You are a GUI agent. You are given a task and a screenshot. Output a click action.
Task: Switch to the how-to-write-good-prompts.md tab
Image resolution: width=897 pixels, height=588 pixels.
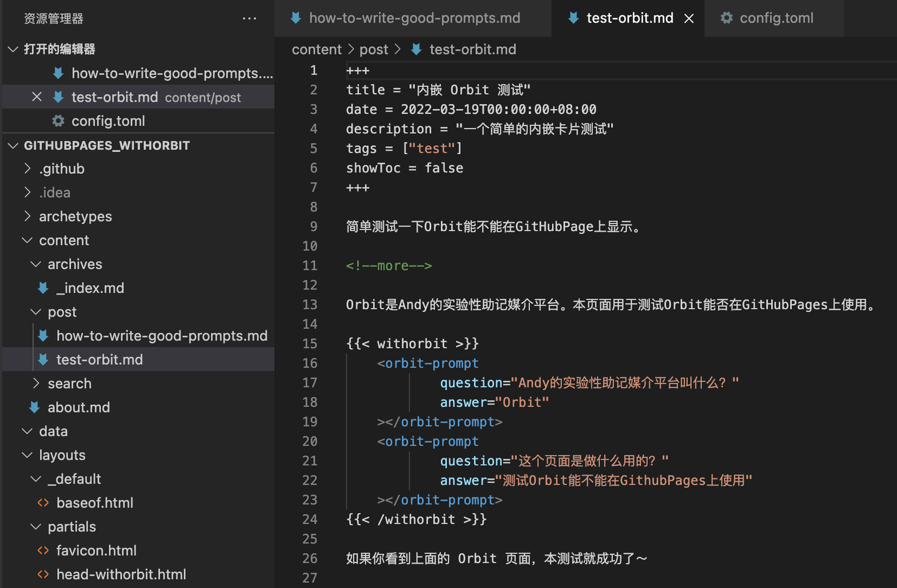tap(414, 18)
